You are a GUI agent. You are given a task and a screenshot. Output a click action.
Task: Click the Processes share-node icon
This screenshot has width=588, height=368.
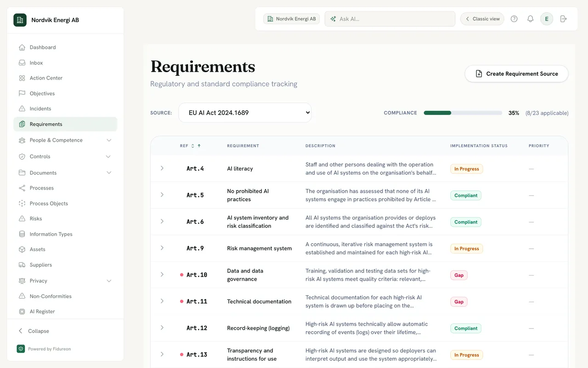[22, 188]
